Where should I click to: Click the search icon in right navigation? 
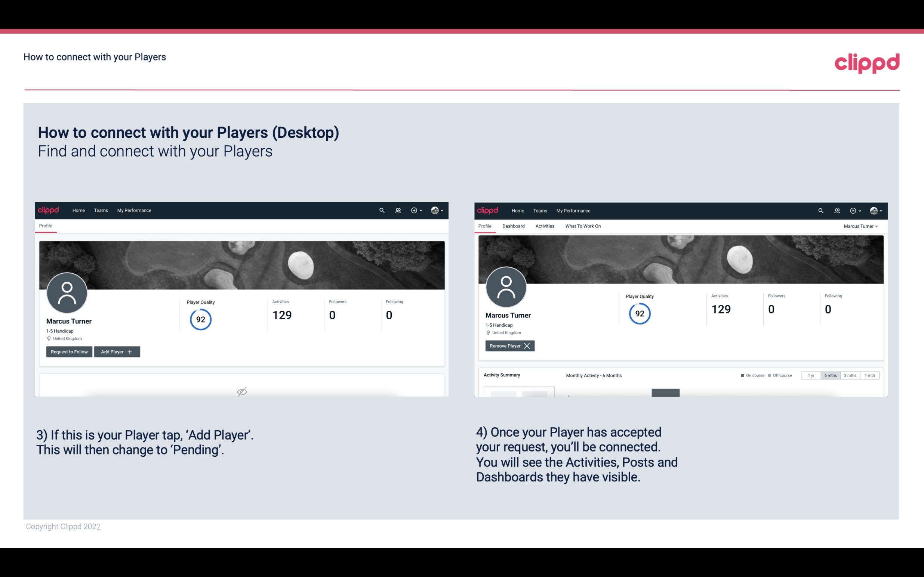click(820, 210)
